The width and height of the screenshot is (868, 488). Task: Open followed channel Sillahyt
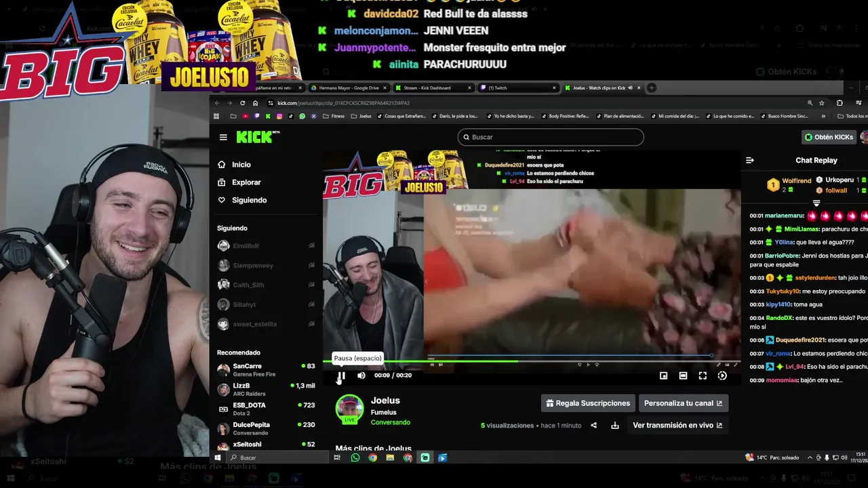pos(266,305)
